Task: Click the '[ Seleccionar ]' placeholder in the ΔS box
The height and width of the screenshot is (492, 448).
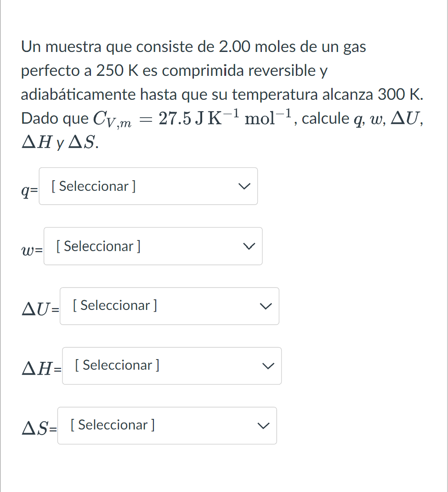Action: point(113,425)
